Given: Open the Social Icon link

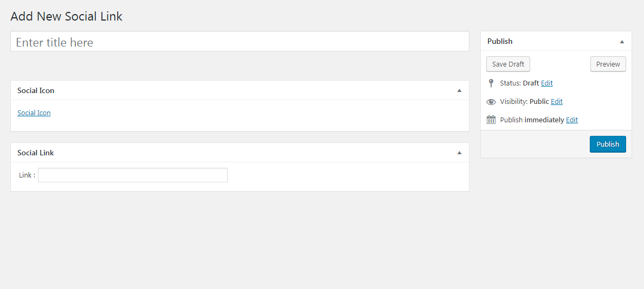Looking at the screenshot, I should point(34,113).
